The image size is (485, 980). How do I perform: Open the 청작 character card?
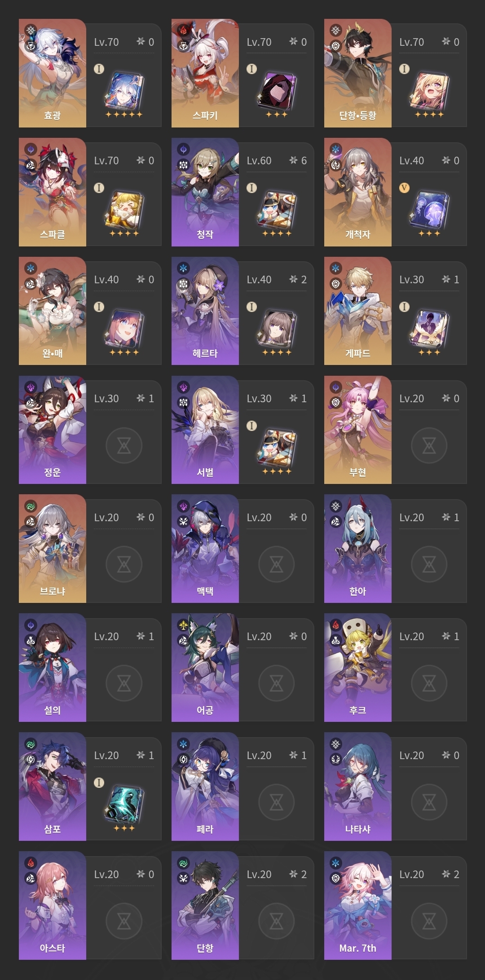(242, 192)
